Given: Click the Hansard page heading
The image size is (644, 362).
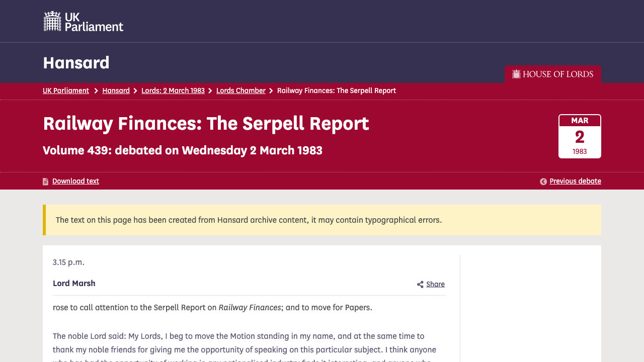Looking at the screenshot, I should point(76,62).
